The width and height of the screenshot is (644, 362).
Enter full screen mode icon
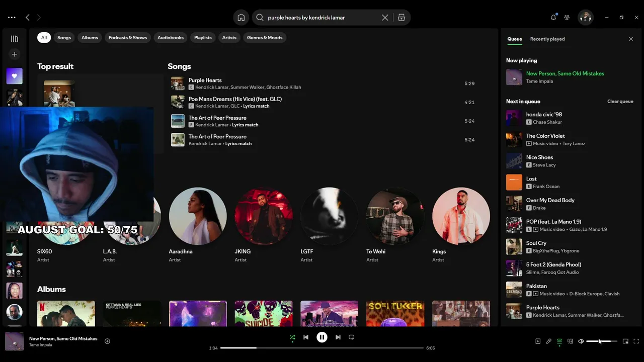point(636,341)
